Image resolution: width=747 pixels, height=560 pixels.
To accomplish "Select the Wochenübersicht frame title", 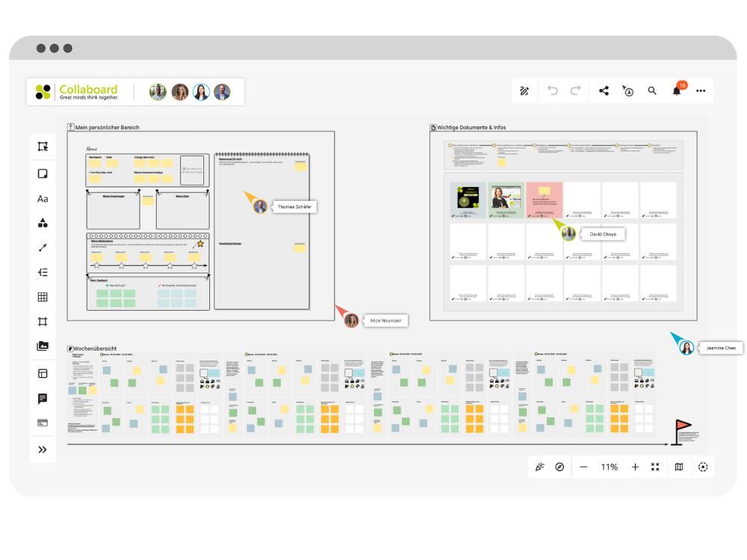I will click(x=96, y=349).
